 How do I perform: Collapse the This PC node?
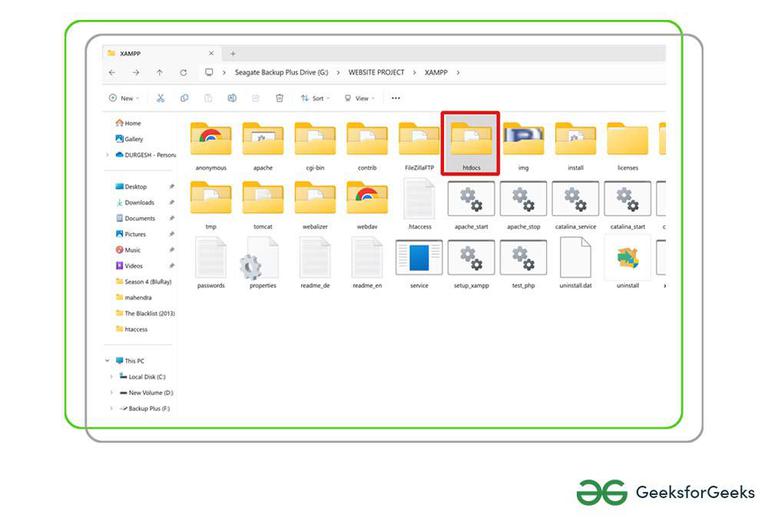point(107,361)
